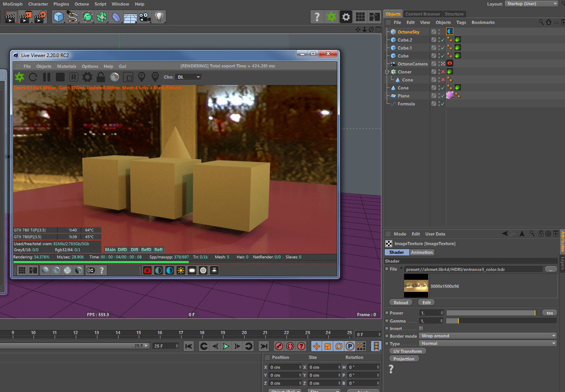Open the spline pen tool
This screenshot has width=565, height=392.
pyautogui.click(x=73, y=17)
